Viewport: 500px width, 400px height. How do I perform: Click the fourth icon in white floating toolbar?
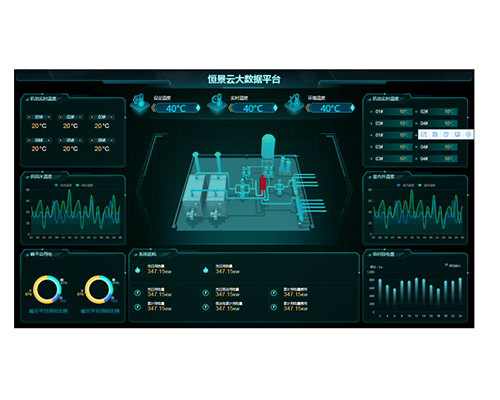coord(457,134)
